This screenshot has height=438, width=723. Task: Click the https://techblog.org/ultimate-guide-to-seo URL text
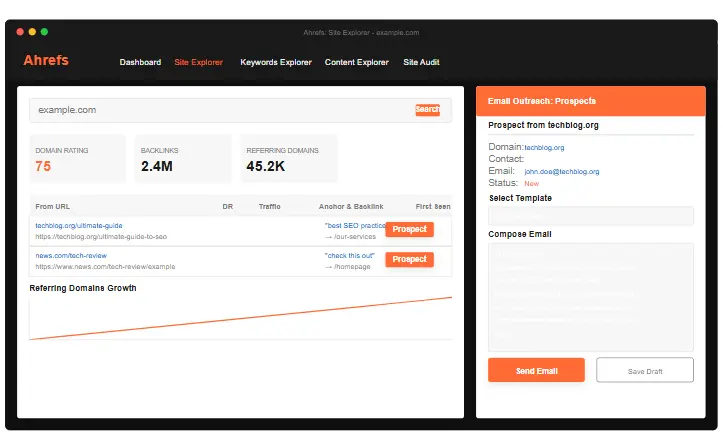point(101,237)
